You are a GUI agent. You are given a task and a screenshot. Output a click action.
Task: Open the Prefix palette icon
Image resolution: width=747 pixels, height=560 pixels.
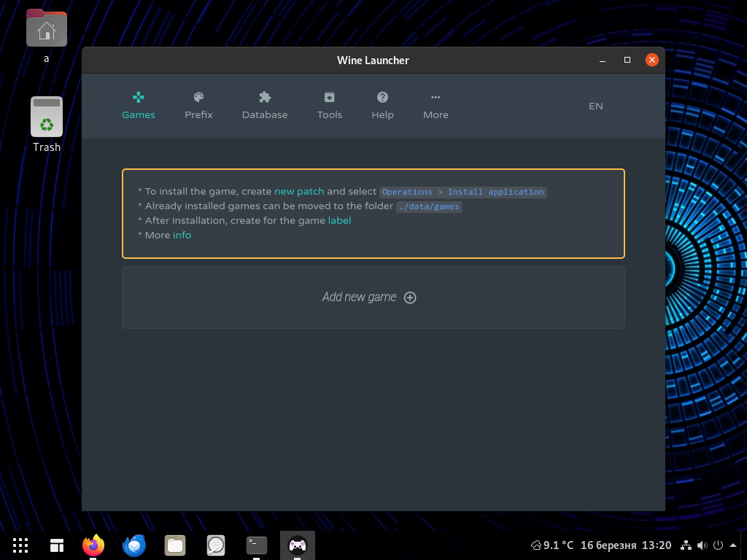198,97
